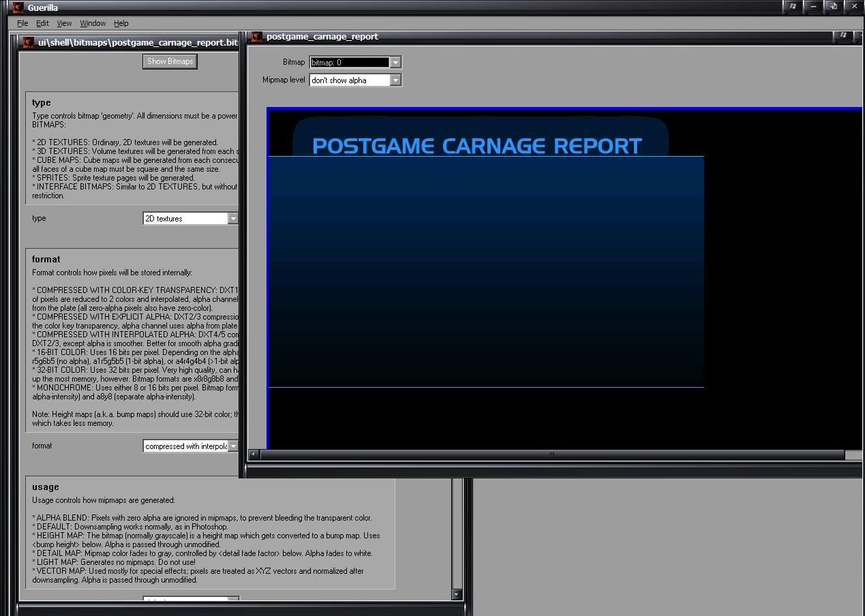Click the 'Guerilla' title text

pos(43,7)
